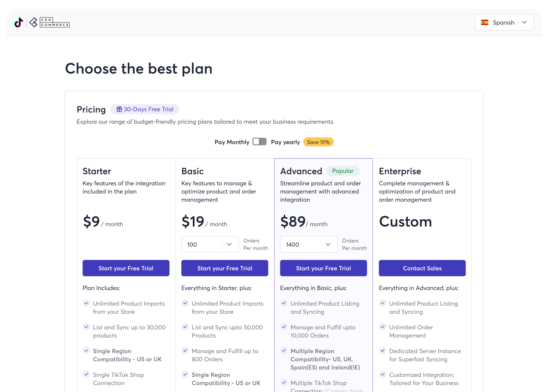Click checkmark beside Dedicated Server Instance feature

pyautogui.click(x=383, y=351)
